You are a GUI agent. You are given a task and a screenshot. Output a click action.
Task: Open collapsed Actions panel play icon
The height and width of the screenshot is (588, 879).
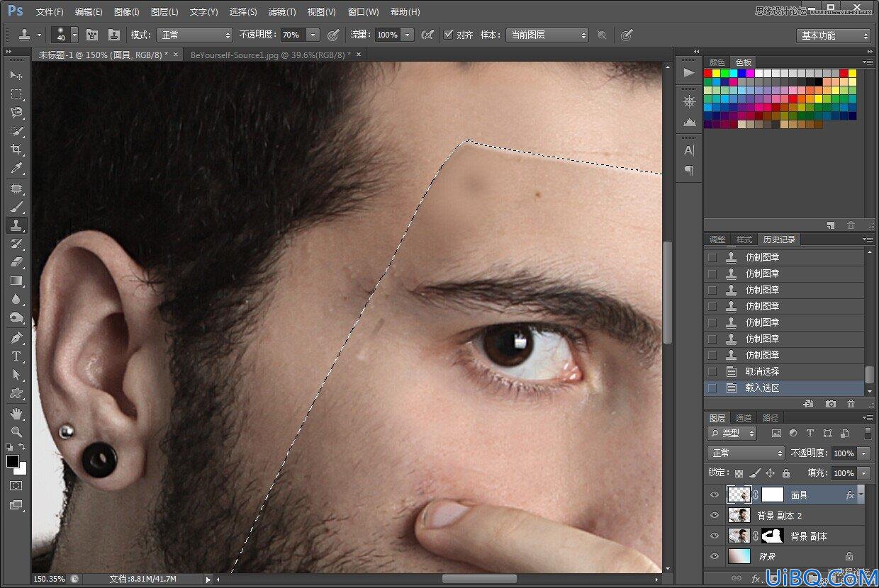689,72
